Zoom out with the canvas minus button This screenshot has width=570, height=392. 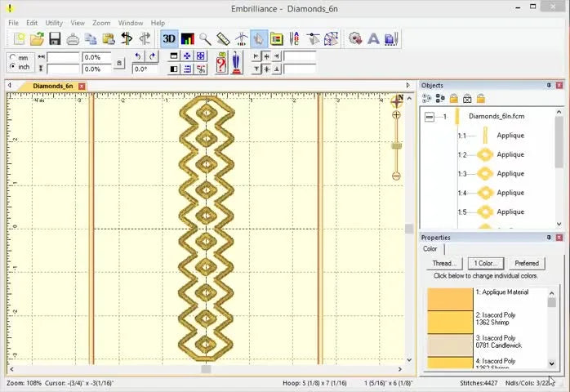pyautogui.click(x=396, y=176)
